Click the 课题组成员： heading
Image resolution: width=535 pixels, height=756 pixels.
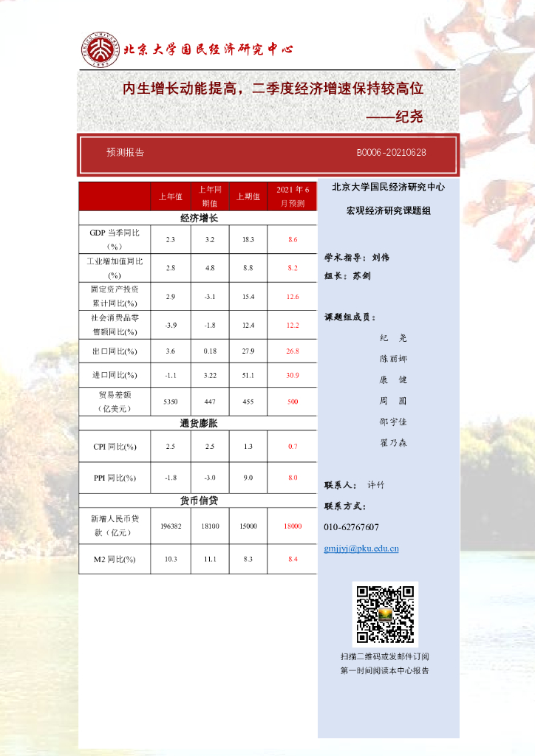click(350, 317)
